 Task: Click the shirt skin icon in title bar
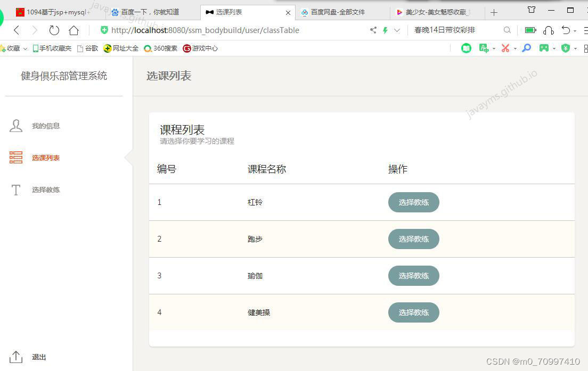click(x=532, y=10)
